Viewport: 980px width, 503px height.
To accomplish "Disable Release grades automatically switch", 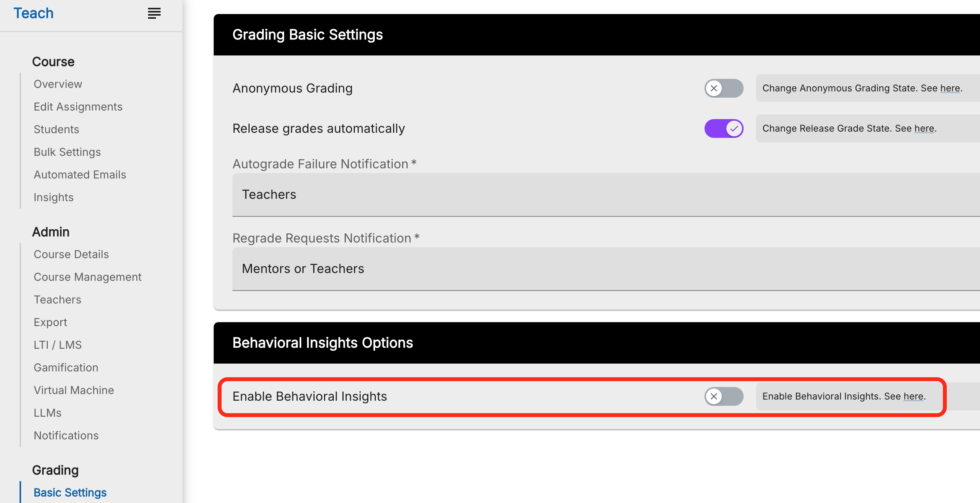I will 724,128.
